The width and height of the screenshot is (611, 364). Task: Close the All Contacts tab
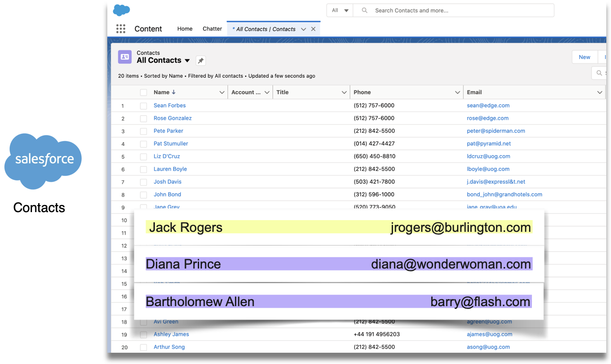click(314, 29)
